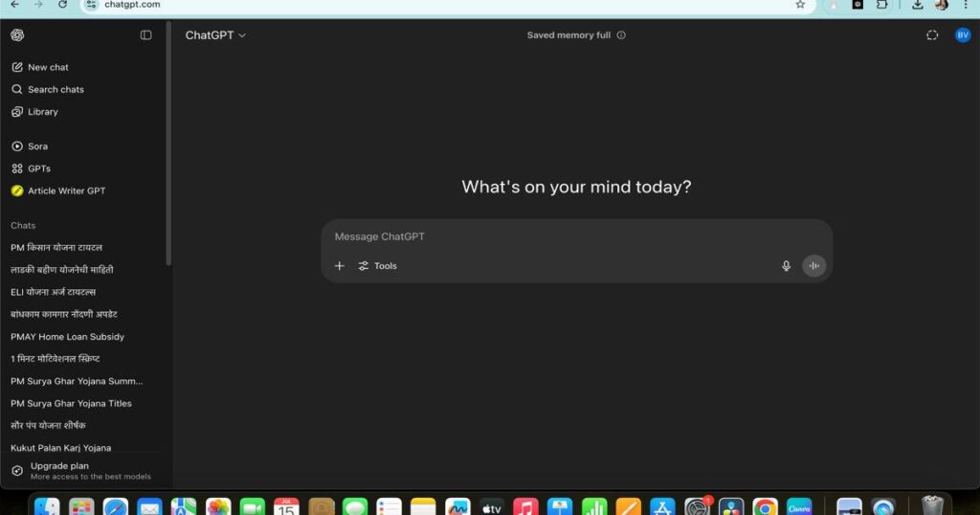Screen dimensions: 980x515
Task: Click the Saved memory full notice
Action: click(568, 35)
